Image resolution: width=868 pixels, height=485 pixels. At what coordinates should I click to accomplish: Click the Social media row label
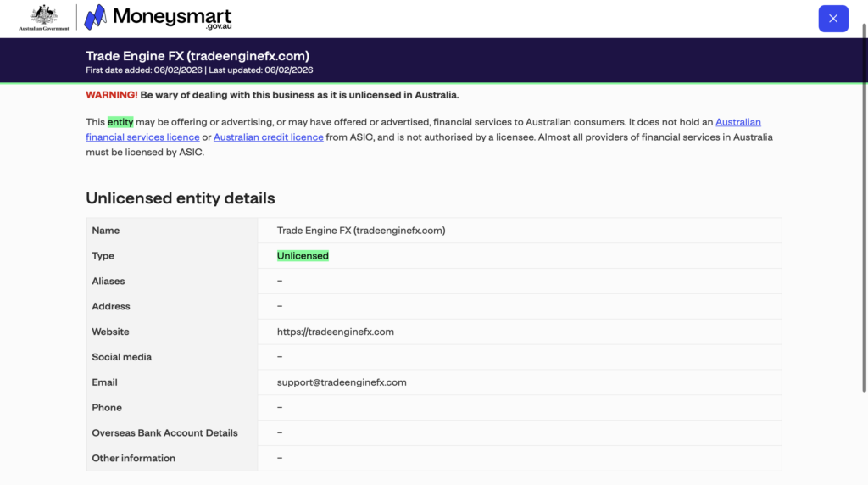(122, 357)
